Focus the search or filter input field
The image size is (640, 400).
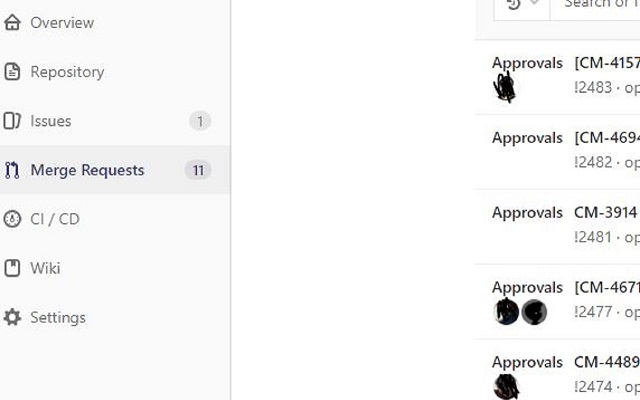coord(596,6)
